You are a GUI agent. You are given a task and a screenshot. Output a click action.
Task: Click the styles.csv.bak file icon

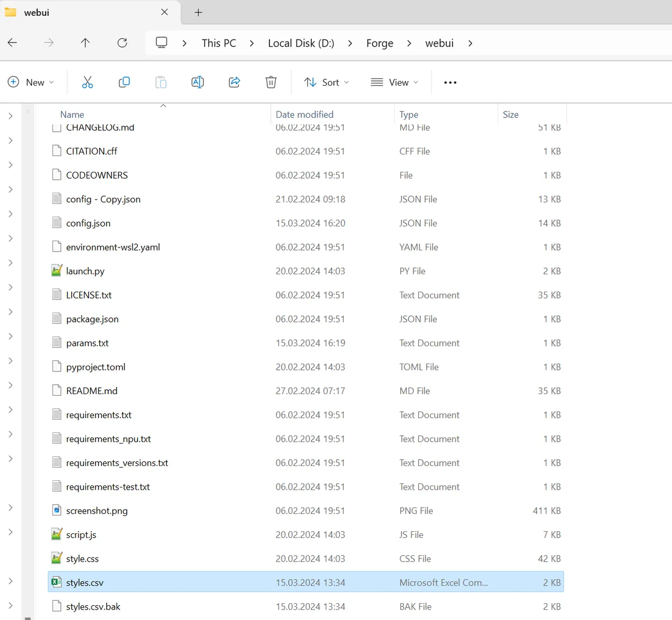coord(57,606)
